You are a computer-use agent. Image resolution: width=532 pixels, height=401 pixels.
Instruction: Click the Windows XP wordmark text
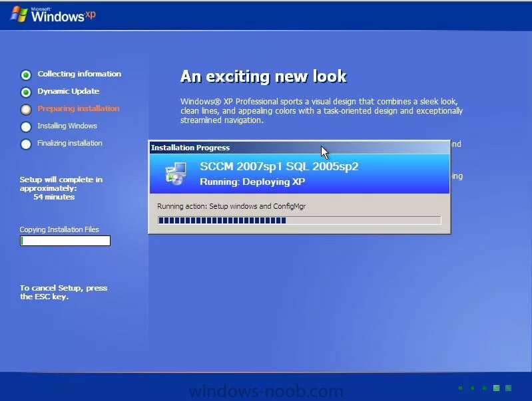point(63,15)
